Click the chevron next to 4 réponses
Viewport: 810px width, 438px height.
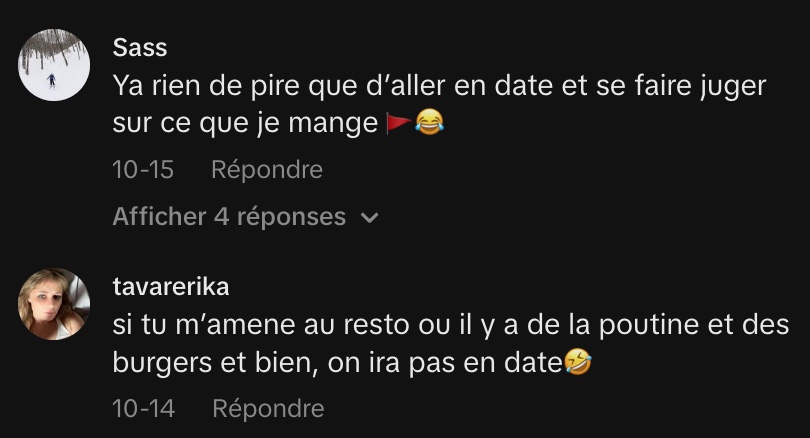point(370,218)
